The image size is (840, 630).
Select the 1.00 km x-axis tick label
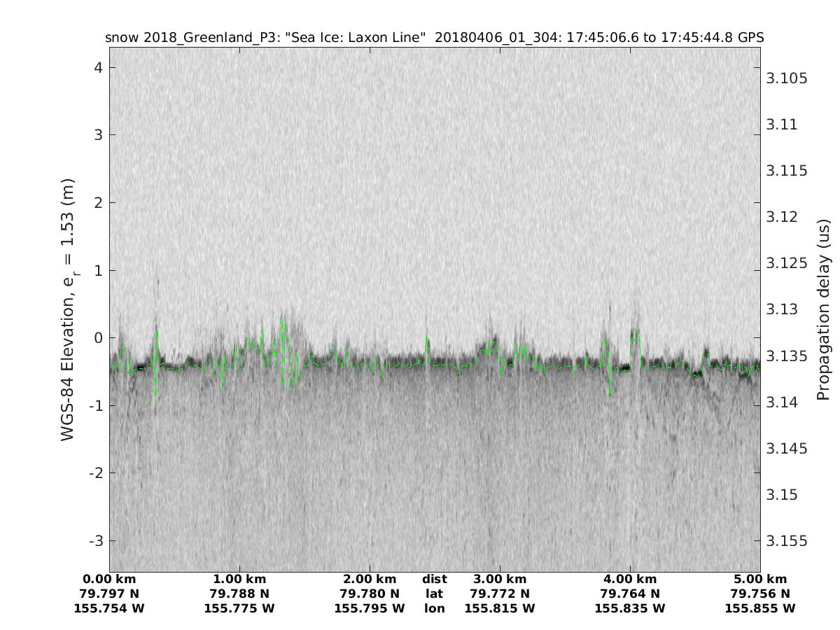(x=239, y=579)
